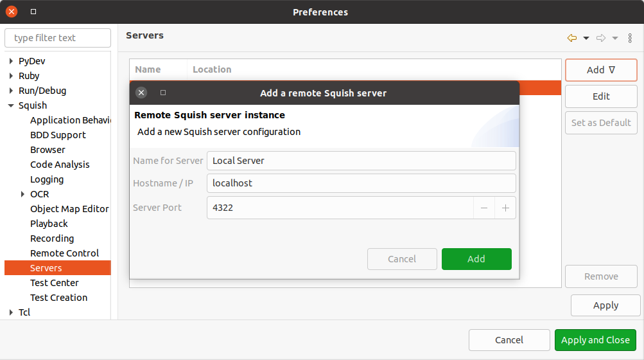Expand the Run/Debug tree node
644x360 pixels.
pyautogui.click(x=11, y=91)
